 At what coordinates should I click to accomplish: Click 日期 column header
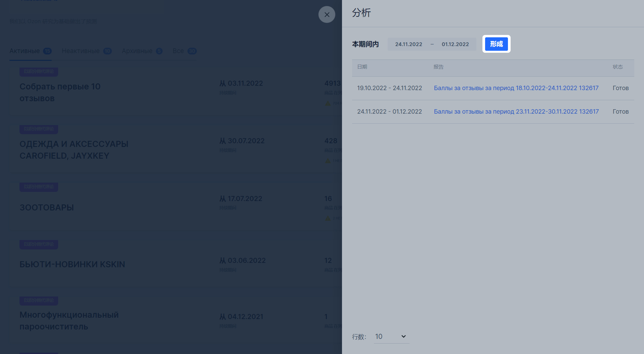(362, 67)
